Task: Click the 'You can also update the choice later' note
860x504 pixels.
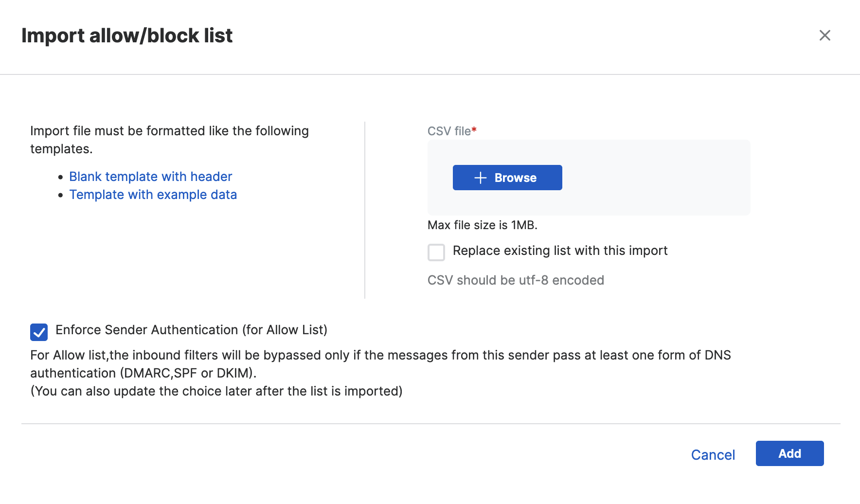Action: point(216,391)
